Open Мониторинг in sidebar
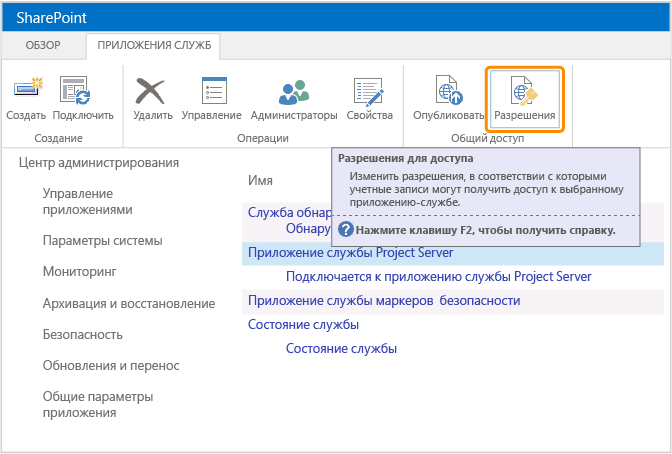672x454 pixels. (x=79, y=272)
